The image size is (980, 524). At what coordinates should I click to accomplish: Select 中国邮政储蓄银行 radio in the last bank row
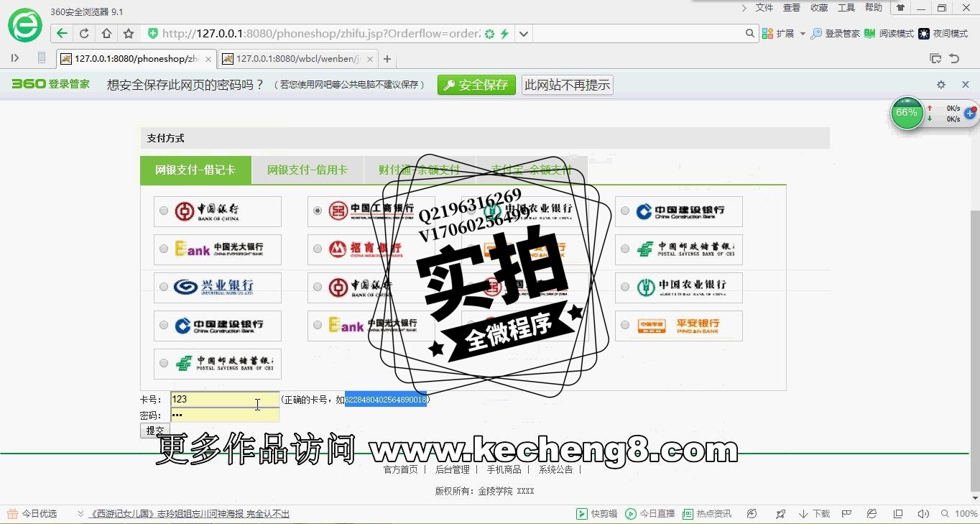(164, 363)
